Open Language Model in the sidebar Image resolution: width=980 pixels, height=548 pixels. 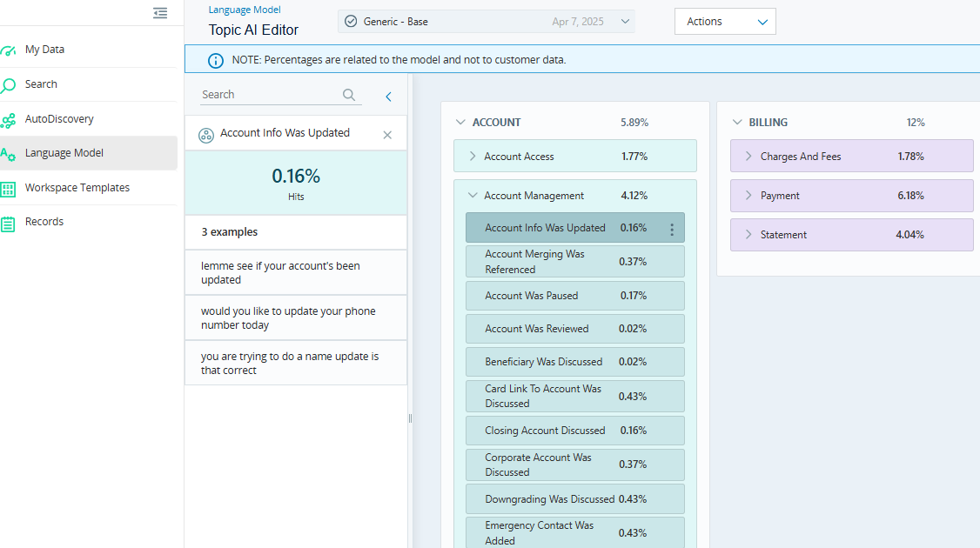(64, 153)
